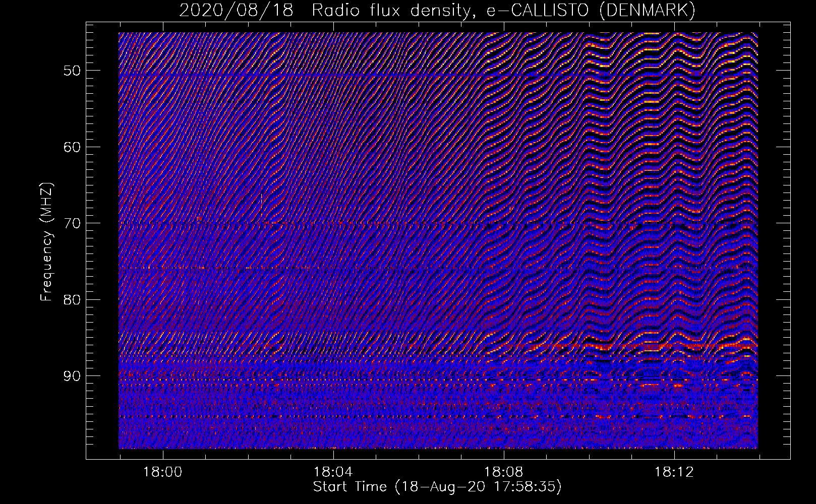816x504 pixels.
Task: Click the '18:12' time tick label
Action: (x=674, y=472)
